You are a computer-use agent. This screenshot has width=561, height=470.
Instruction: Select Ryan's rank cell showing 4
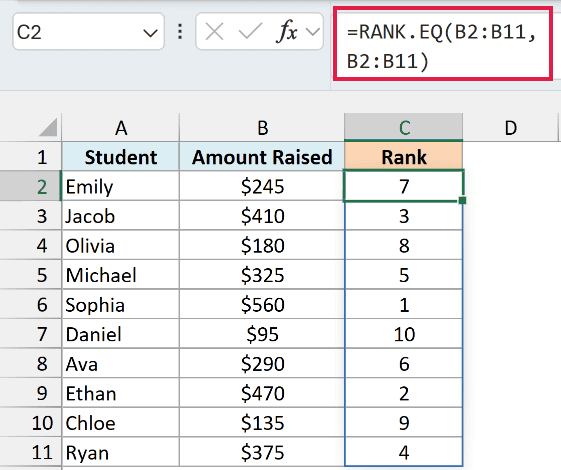click(x=404, y=452)
